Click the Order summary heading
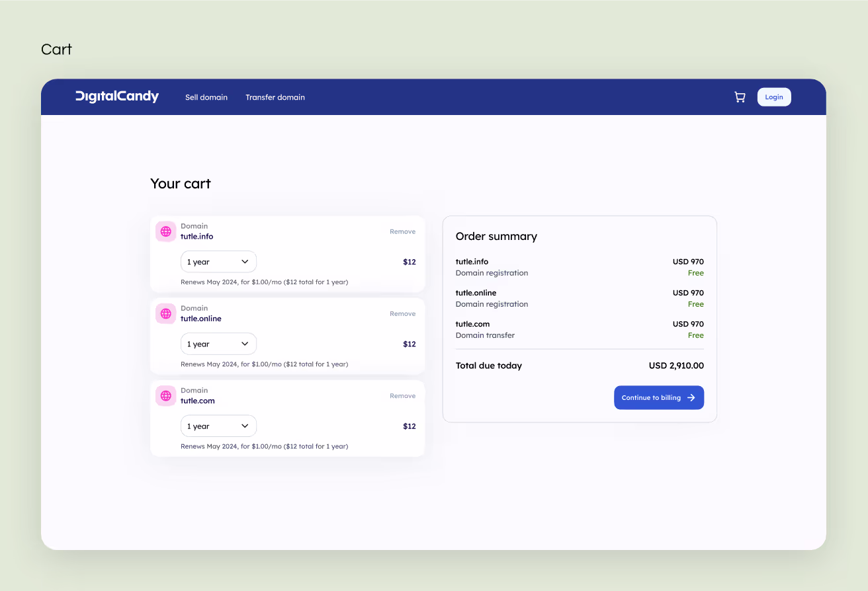Viewport: 868px width, 591px height. tap(496, 236)
